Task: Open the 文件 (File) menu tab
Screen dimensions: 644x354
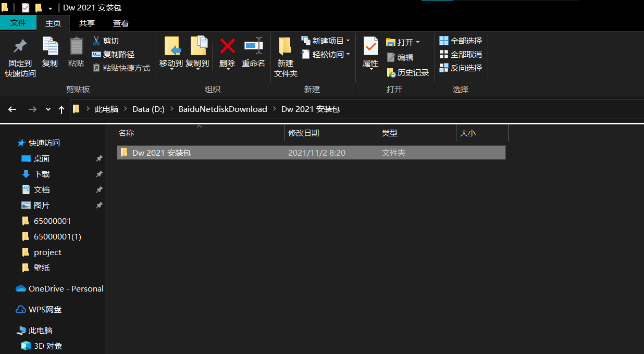Action: tap(18, 23)
